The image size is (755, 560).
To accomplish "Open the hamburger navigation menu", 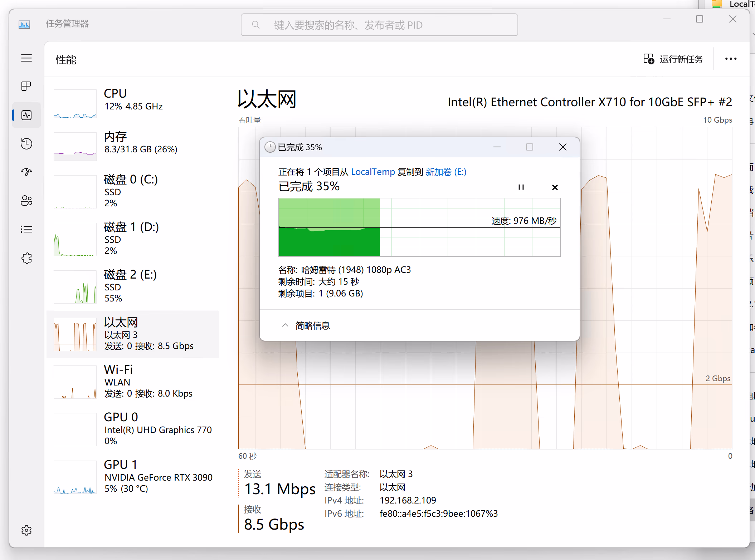I will click(26, 58).
